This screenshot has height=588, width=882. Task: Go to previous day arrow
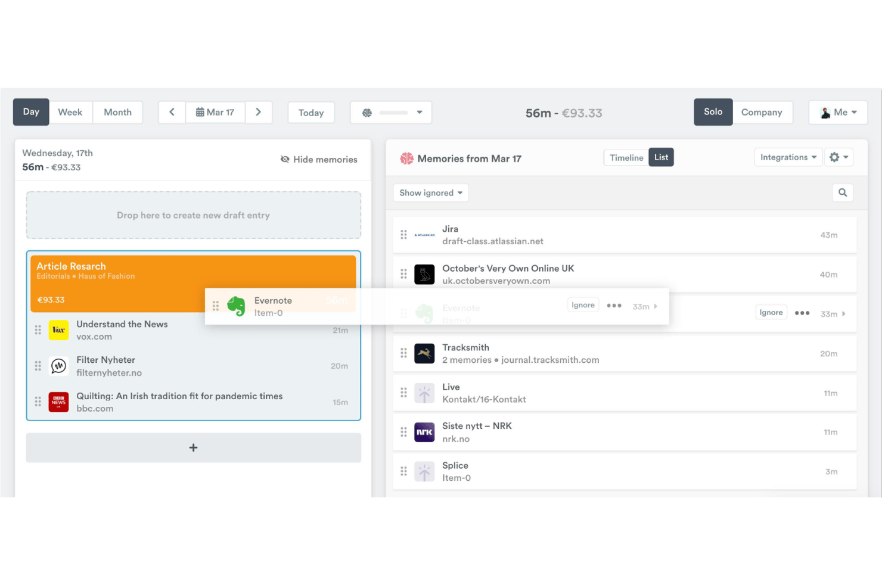point(172,112)
